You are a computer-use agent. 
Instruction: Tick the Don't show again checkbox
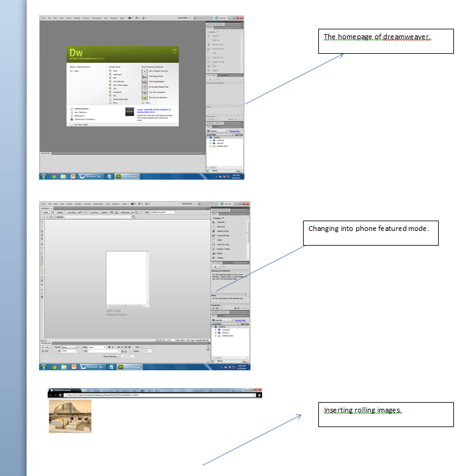coord(72,125)
